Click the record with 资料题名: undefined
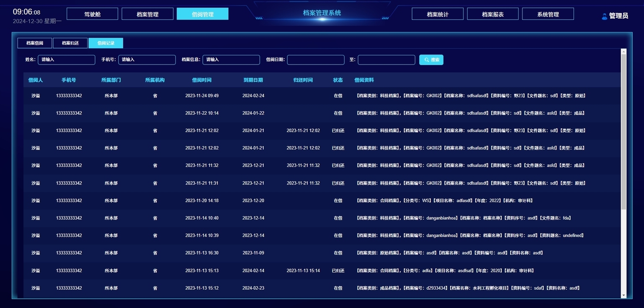 pyautogui.click(x=322, y=236)
